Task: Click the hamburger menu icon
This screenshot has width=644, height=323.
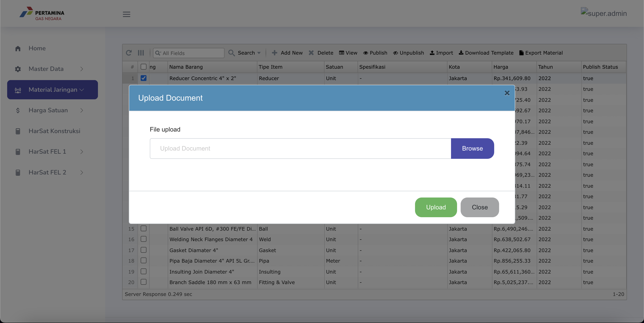Action: click(127, 14)
